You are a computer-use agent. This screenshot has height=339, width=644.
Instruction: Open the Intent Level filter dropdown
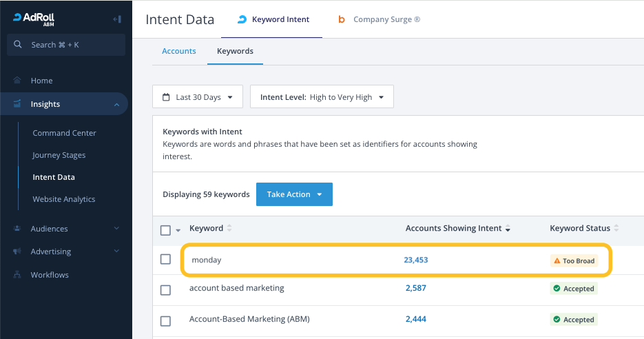(322, 97)
